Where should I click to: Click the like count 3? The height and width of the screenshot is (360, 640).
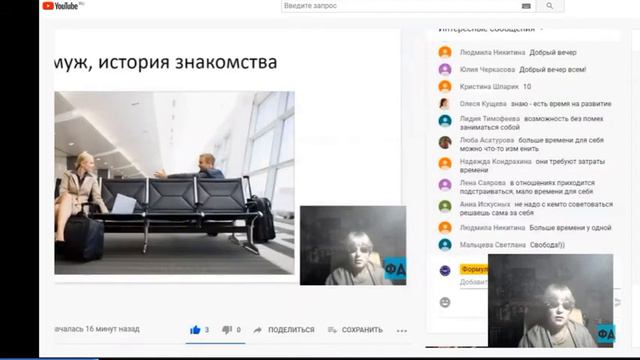tap(207, 330)
